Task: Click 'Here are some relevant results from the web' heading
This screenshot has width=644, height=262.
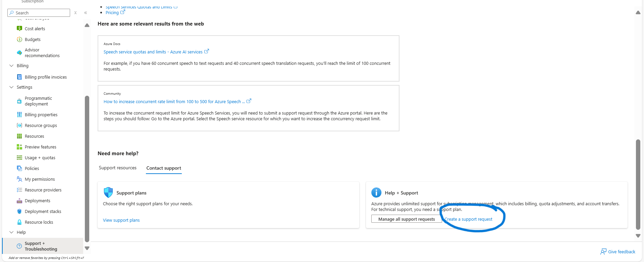Action: [151, 24]
